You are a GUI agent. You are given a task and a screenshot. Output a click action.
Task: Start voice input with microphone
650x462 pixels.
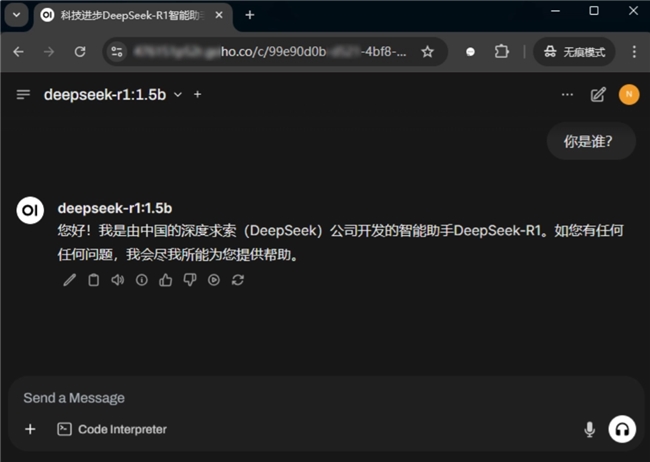(589, 429)
